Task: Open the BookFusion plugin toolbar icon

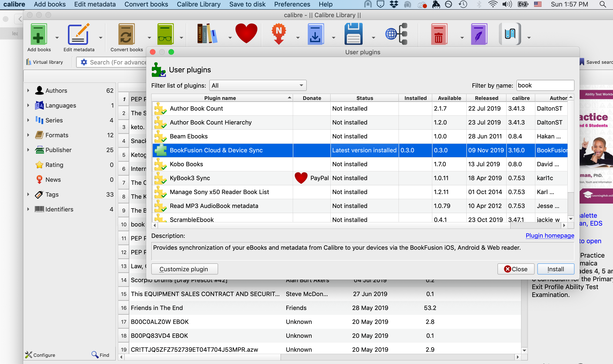Action: [510, 34]
